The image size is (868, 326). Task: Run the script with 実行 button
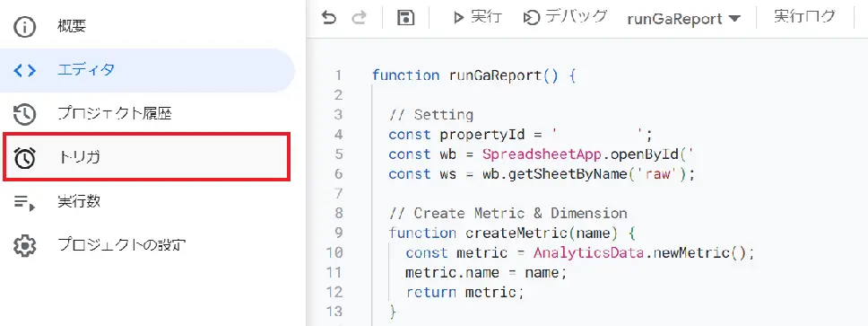(x=477, y=18)
